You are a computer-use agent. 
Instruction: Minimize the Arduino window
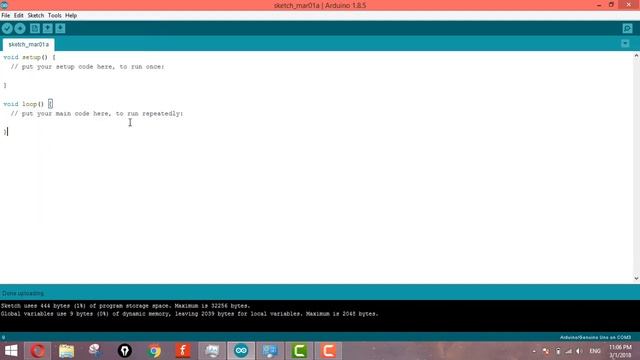coord(599,5)
